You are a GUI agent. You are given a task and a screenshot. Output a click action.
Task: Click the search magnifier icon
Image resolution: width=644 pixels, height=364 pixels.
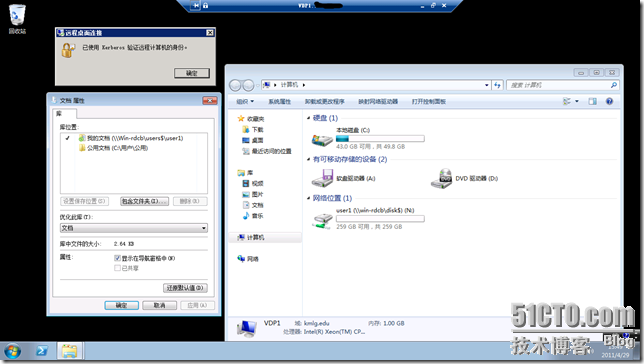tap(614, 85)
